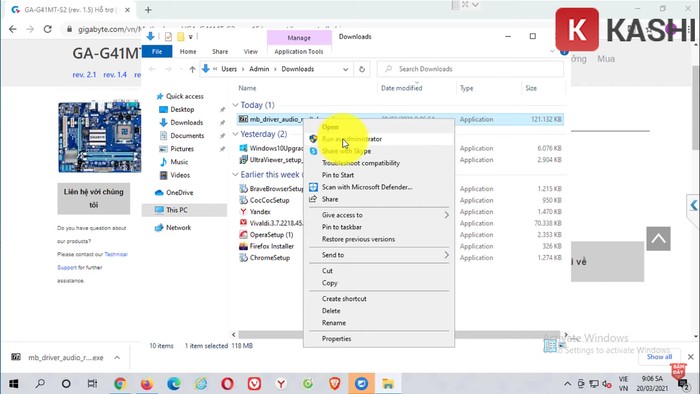Open downloaded file options chevron
Screen dimensions: 700x394
pos(117,357)
